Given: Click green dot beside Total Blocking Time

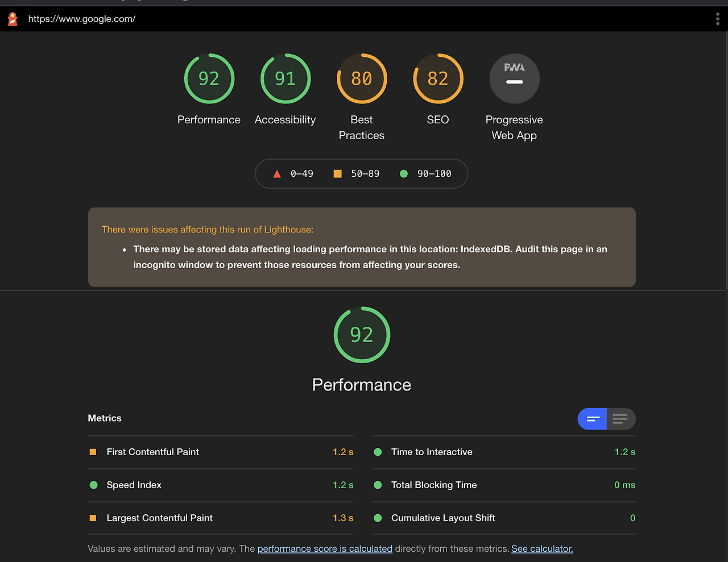Looking at the screenshot, I should click(x=378, y=485).
